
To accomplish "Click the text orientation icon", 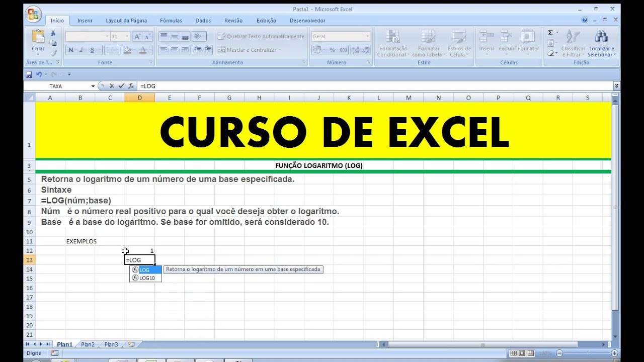I will pos(198,37).
